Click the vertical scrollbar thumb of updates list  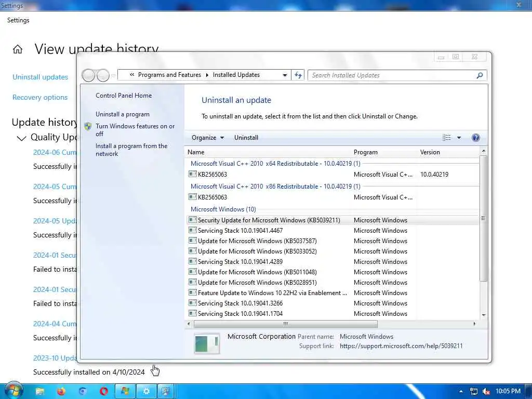tap(483, 218)
